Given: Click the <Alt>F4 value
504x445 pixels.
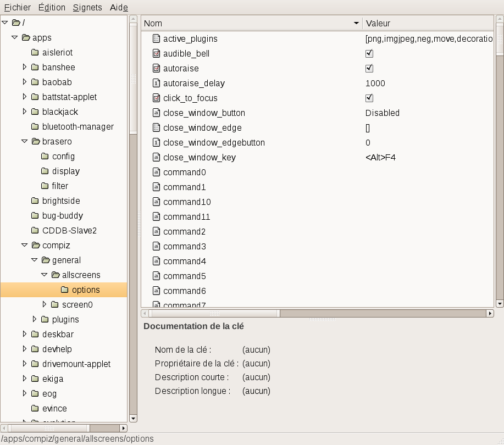Looking at the screenshot, I should (380, 158).
